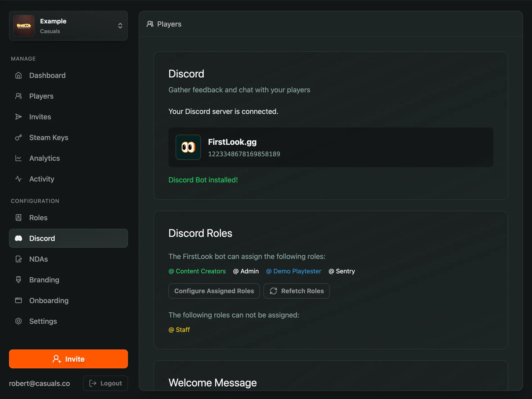This screenshot has height=399, width=532.
Task: Click the Configure Assigned Roles button
Action: 214,291
